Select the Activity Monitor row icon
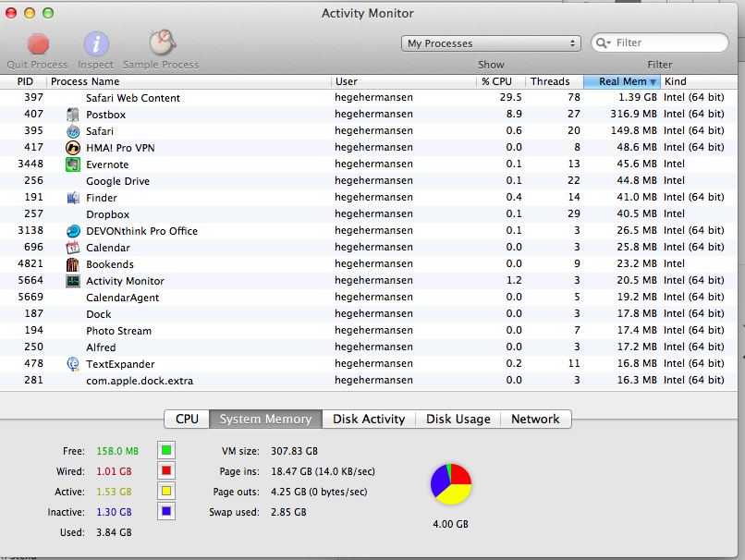745x560 pixels. [73, 281]
